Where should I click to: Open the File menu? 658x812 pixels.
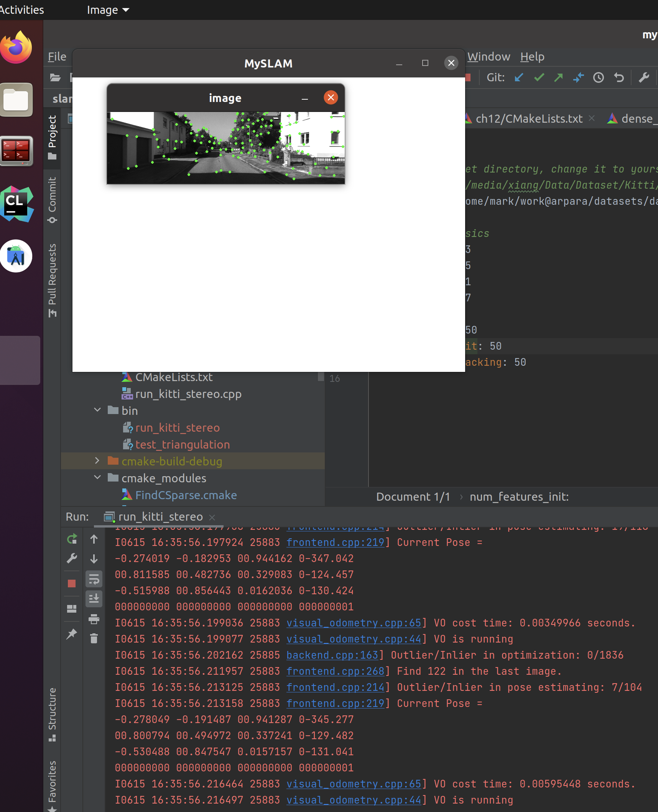tap(57, 57)
